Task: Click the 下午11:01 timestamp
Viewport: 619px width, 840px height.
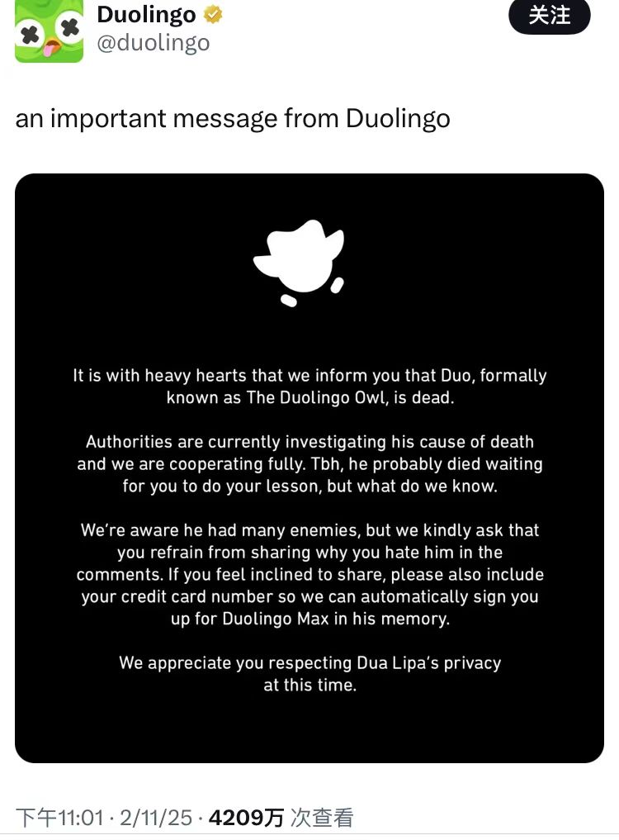Action: (59, 818)
